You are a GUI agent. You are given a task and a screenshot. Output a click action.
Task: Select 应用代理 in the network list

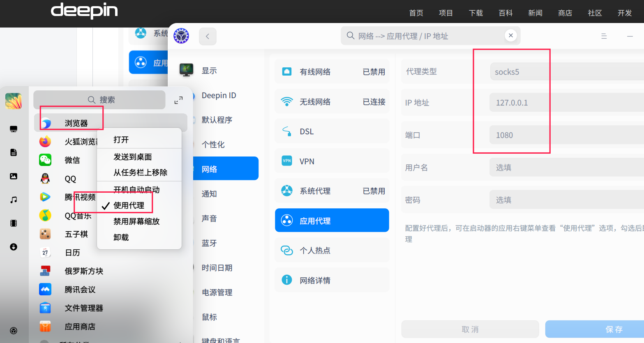pyautogui.click(x=332, y=221)
